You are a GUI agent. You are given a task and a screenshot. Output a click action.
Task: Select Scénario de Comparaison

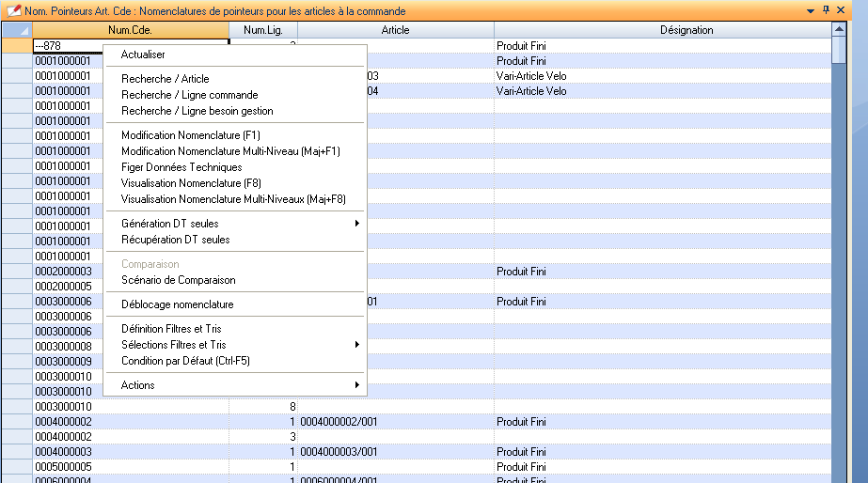pos(179,280)
